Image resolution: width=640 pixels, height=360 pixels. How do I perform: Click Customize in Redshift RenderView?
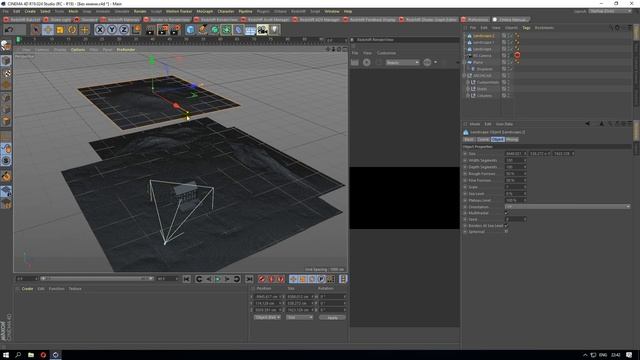click(387, 53)
